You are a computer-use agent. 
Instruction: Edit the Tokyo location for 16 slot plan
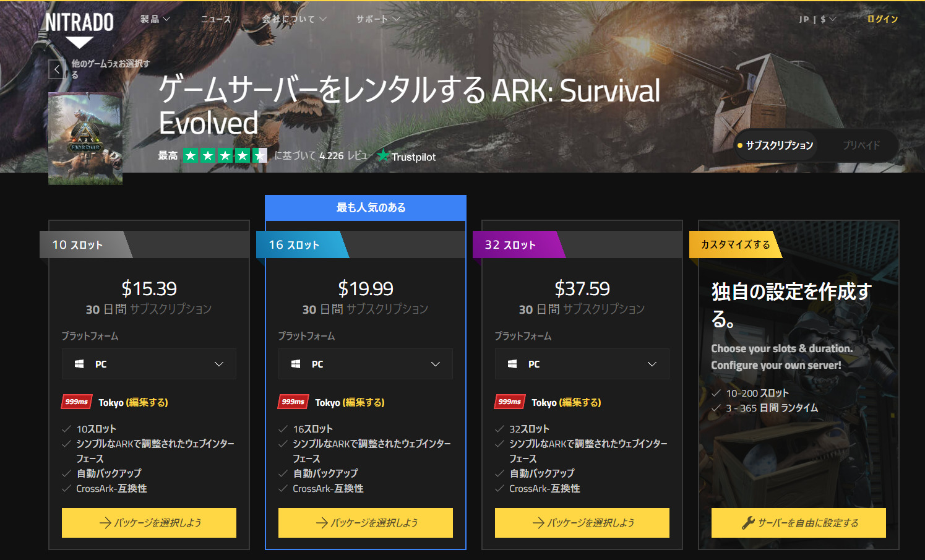363,403
